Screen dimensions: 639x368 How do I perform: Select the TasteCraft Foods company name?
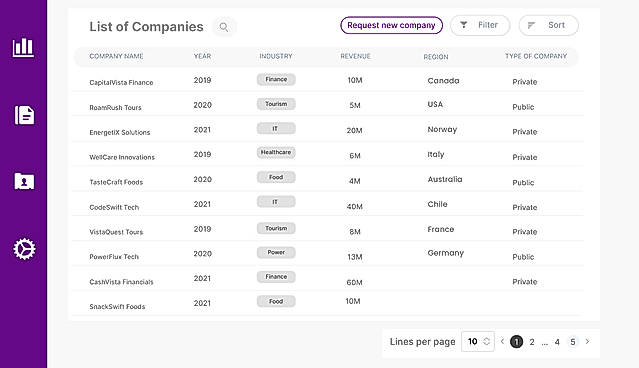tap(116, 182)
